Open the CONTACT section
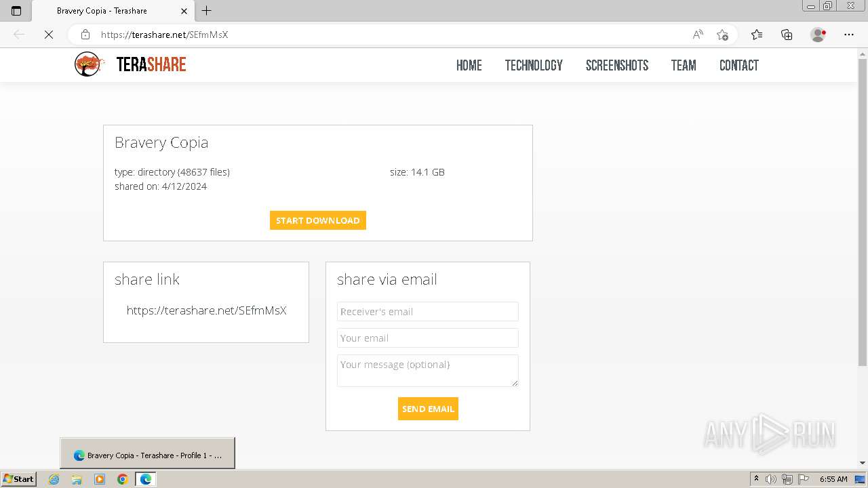Viewport: 868px width, 488px height. (739, 65)
